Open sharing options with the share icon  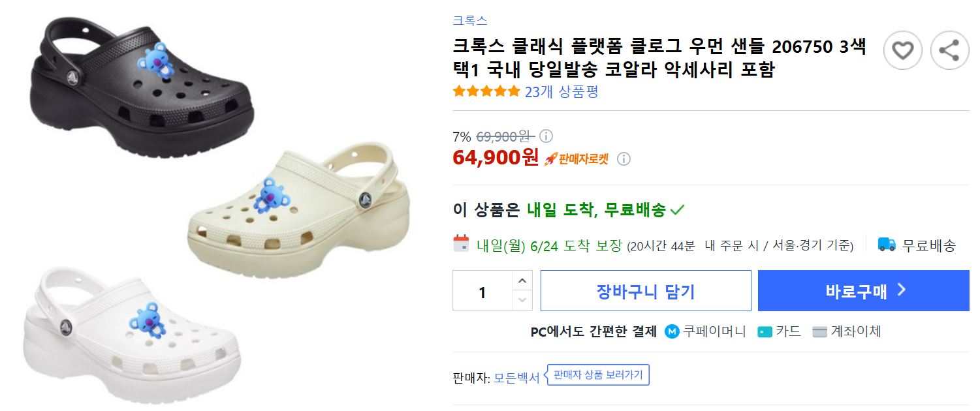click(x=950, y=50)
